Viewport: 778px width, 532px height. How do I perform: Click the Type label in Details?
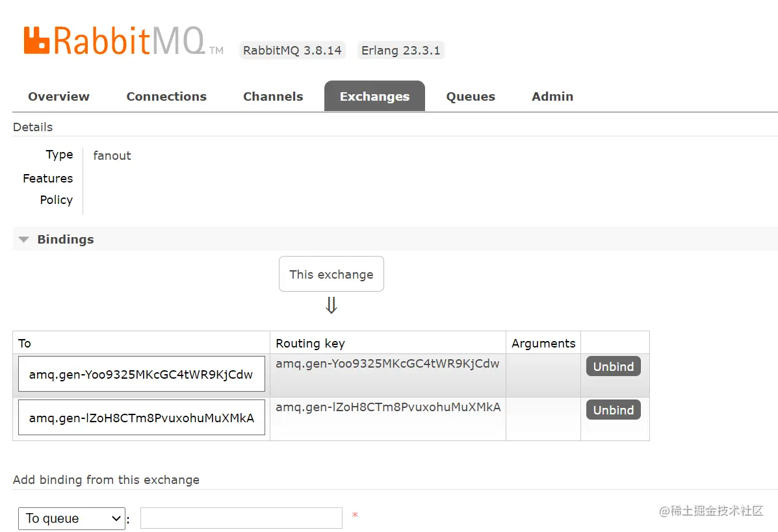[59, 155]
